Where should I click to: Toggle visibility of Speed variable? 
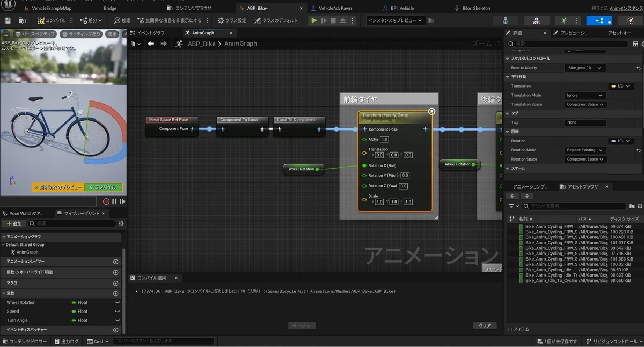click(x=118, y=312)
